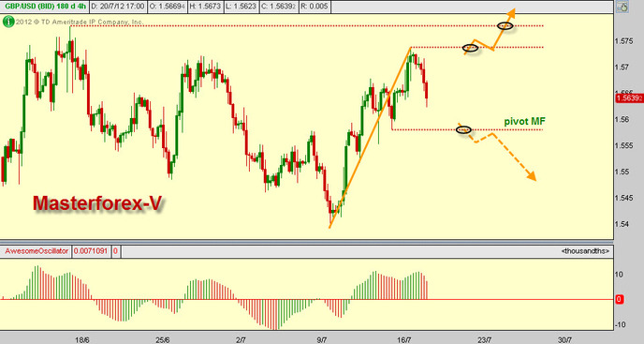The image size is (644, 344).
Task: Click the AwesomeOscillator value 0.0071091
Action: pyautogui.click(x=91, y=251)
